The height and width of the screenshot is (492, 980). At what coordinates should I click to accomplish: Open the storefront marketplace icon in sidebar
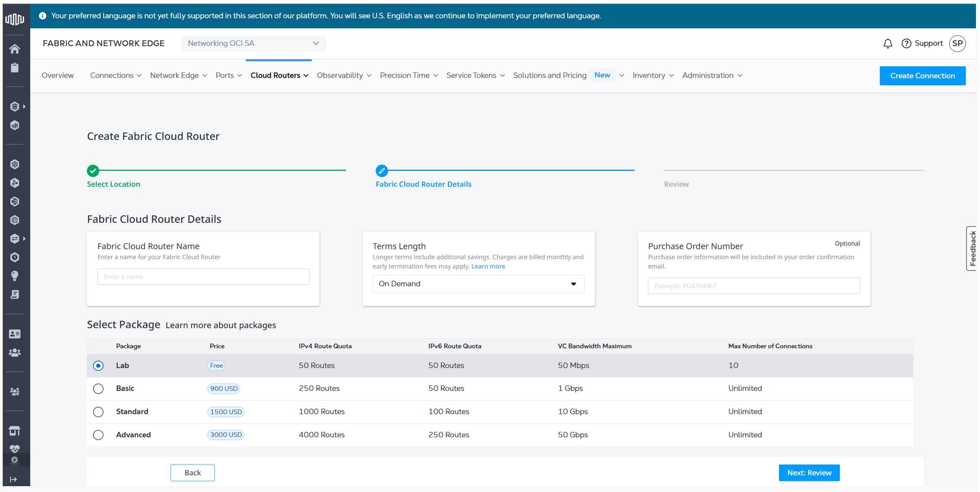(x=15, y=431)
